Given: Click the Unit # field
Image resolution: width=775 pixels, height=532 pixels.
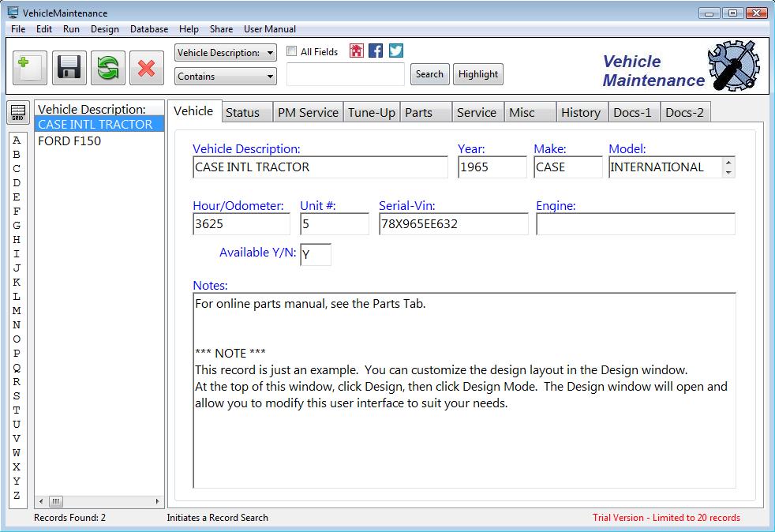Looking at the screenshot, I should point(335,224).
